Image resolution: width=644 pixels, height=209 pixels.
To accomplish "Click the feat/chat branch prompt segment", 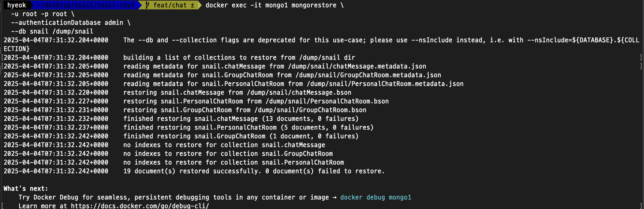I will tap(170, 5).
